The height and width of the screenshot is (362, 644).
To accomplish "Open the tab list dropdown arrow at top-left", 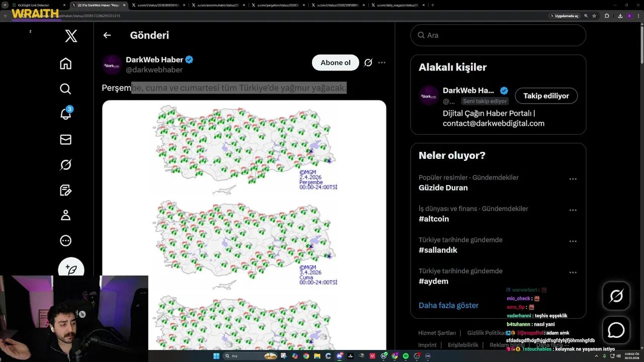I will coord(5,5).
